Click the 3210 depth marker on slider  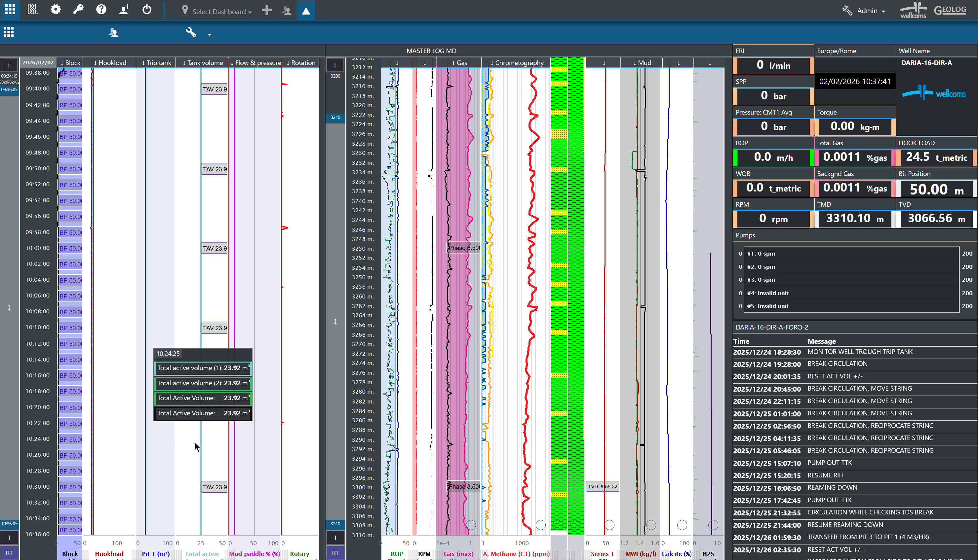click(335, 117)
